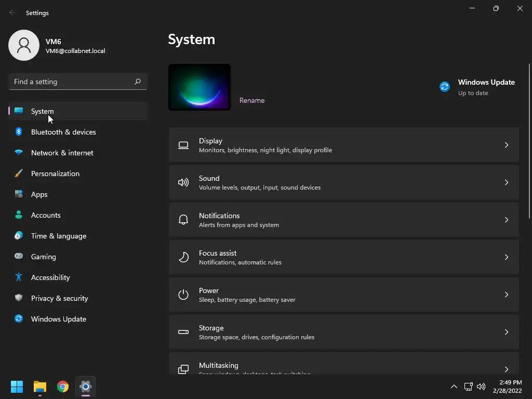Open the Notifications settings row

(344, 220)
